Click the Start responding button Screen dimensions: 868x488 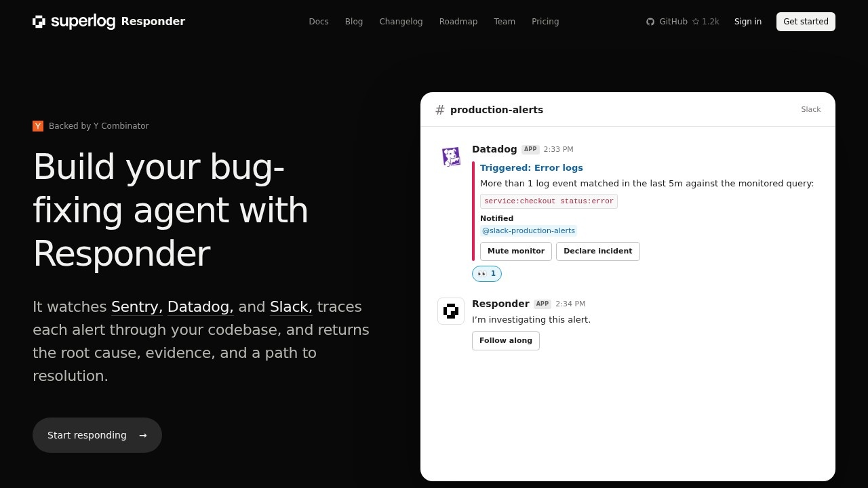tap(97, 435)
